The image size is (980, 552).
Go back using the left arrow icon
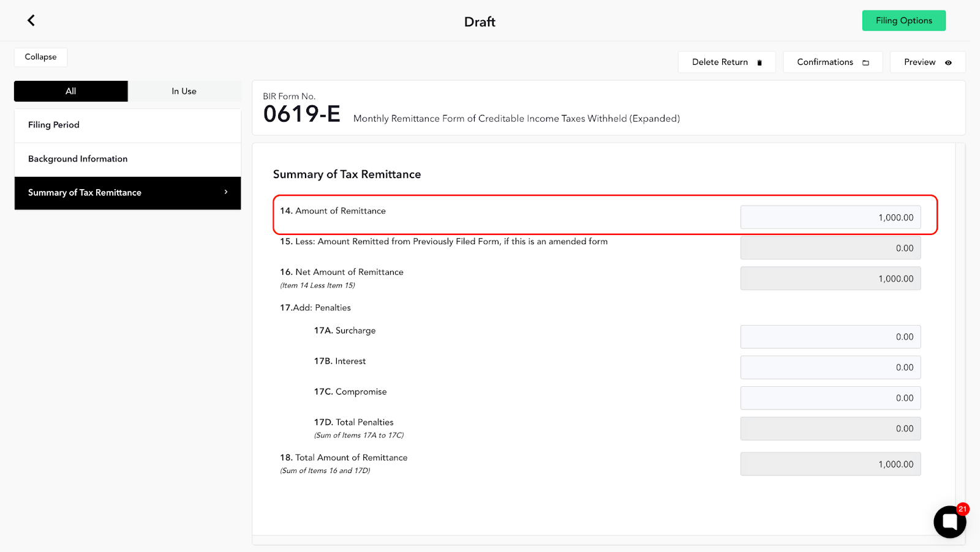[31, 20]
